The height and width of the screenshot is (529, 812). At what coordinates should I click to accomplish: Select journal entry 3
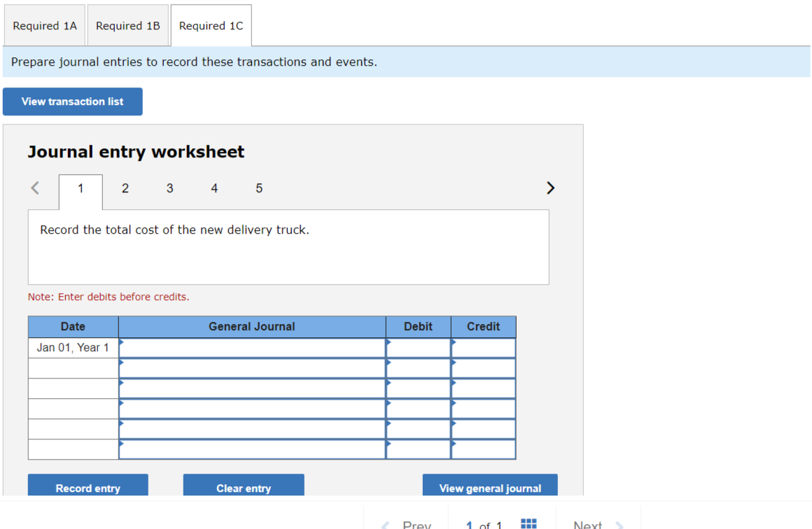click(x=169, y=188)
